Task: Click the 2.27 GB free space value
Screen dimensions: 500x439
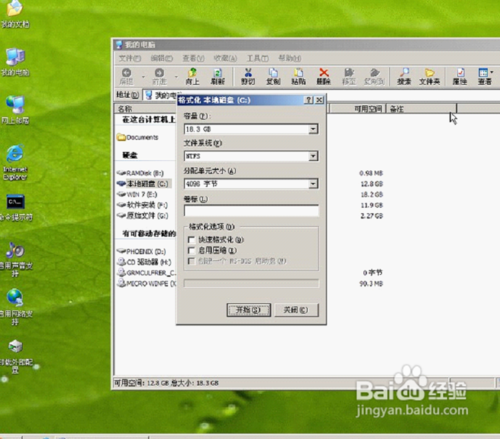Action: point(371,216)
